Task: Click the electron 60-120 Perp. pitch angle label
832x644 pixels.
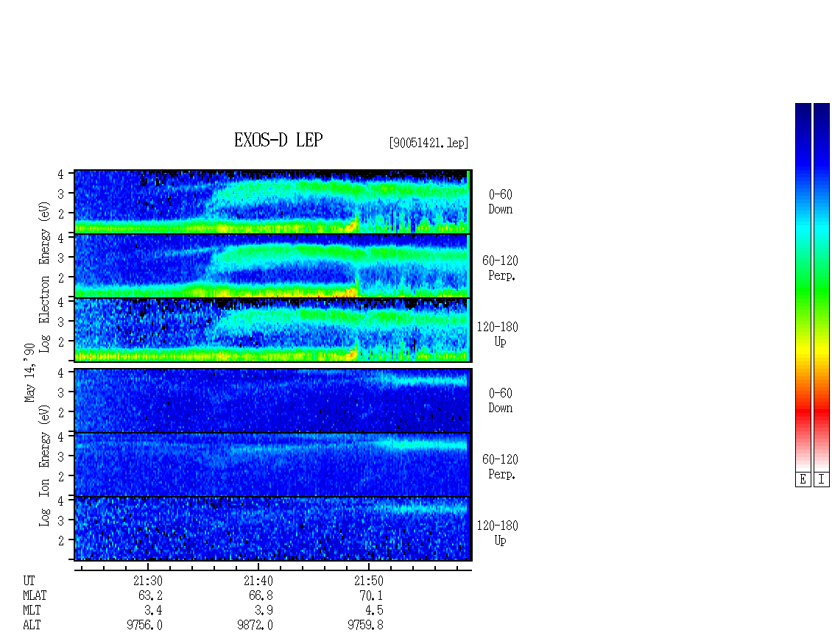Action: coord(500,268)
